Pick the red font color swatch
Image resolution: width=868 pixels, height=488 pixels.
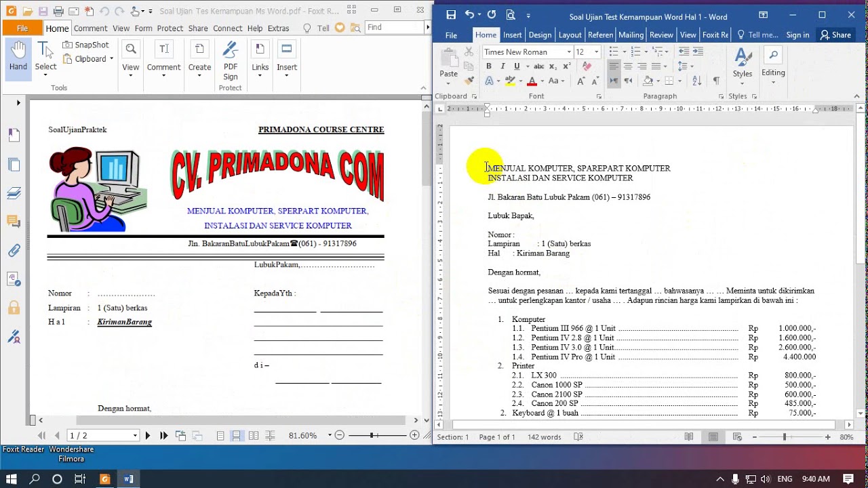[532, 81]
